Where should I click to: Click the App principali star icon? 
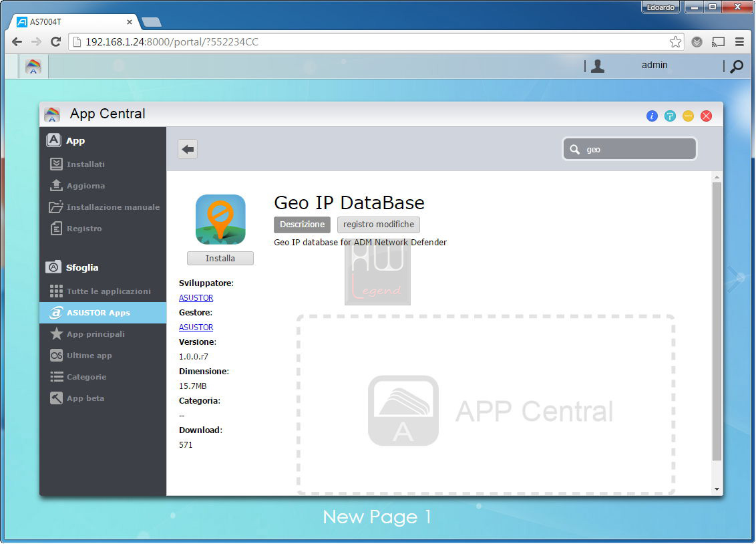(x=56, y=333)
